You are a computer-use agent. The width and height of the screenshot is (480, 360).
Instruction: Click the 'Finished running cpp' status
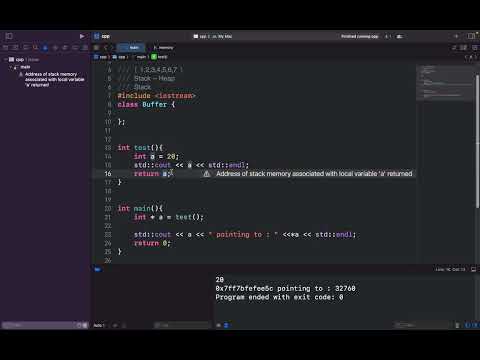(359, 36)
